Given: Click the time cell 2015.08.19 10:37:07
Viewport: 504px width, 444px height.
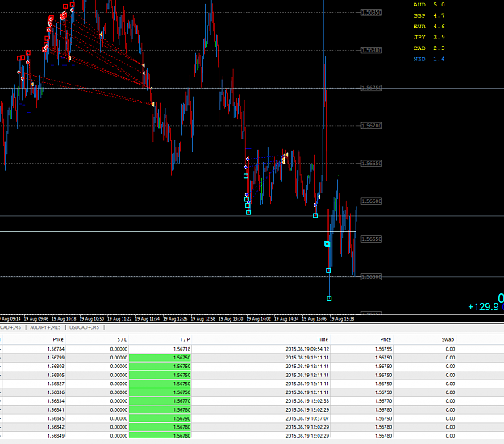Looking at the screenshot, I should (260, 418).
